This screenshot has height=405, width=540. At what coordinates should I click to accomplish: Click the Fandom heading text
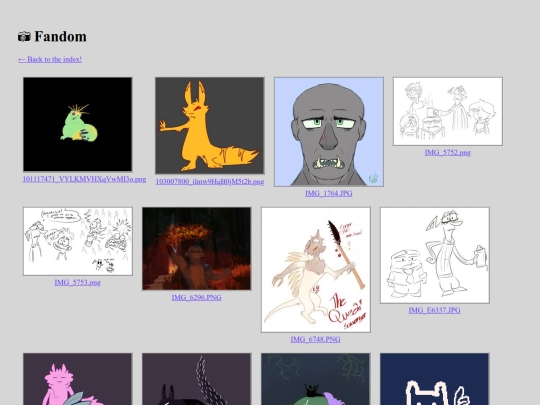[x=60, y=37]
